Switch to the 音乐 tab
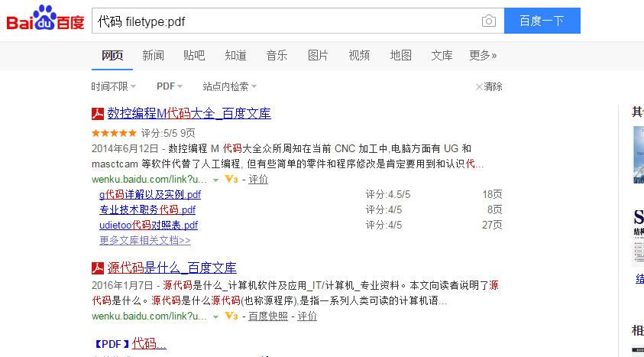Image resolution: width=644 pixels, height=357 pixels. coord(277,56)
